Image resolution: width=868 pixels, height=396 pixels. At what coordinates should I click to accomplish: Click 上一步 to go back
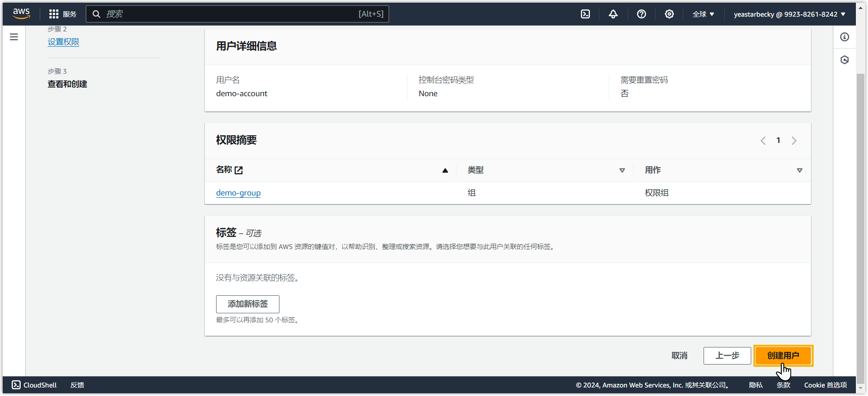point(727,356)
